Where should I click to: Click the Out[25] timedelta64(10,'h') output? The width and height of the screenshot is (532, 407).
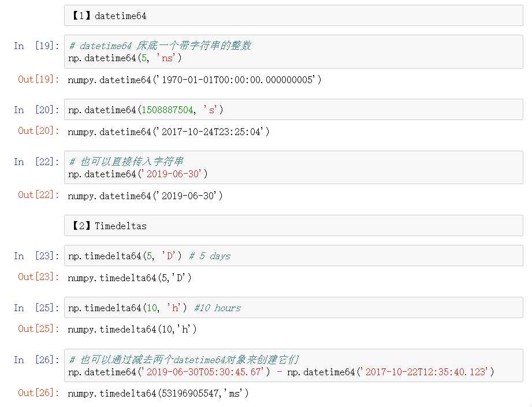[132, 329]
